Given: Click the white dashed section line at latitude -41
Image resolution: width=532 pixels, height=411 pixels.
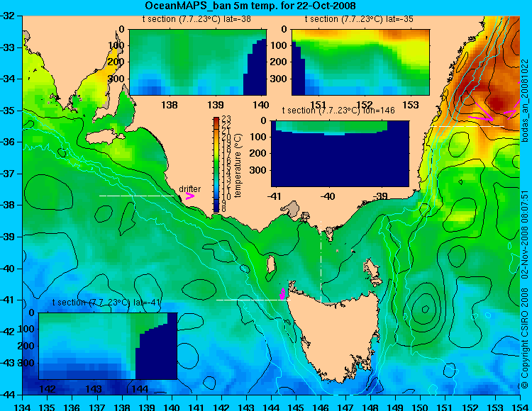Looking at the screenshot, I should 253,300.
